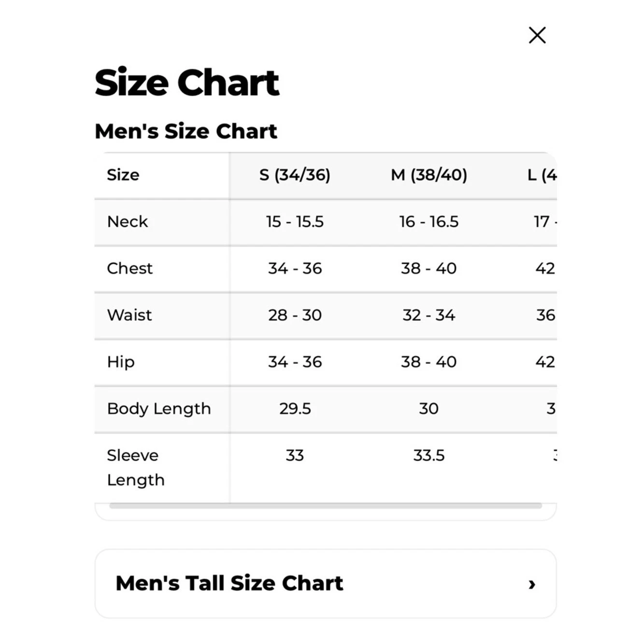Click the Waist row label

point(129,315)
